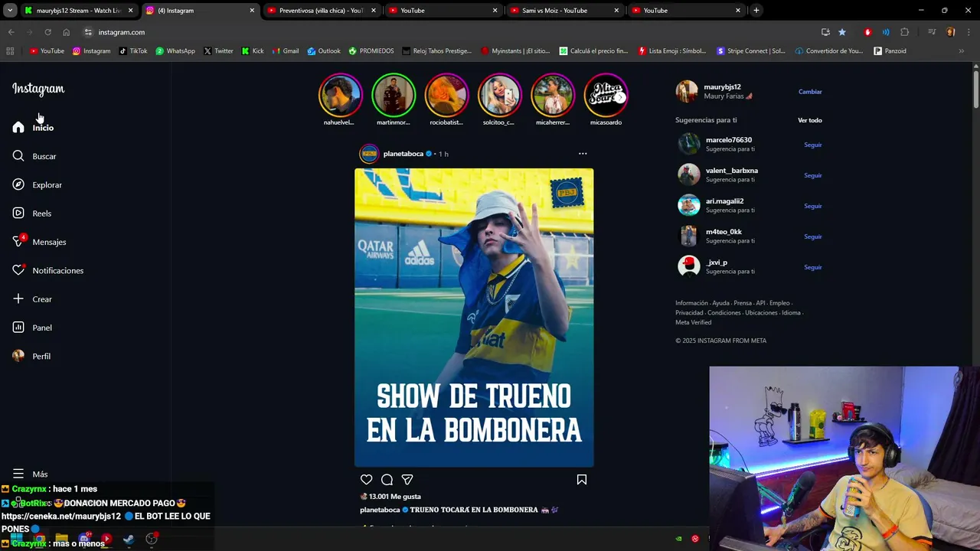Close the (4) Instagram tab

tap(252, 11)
